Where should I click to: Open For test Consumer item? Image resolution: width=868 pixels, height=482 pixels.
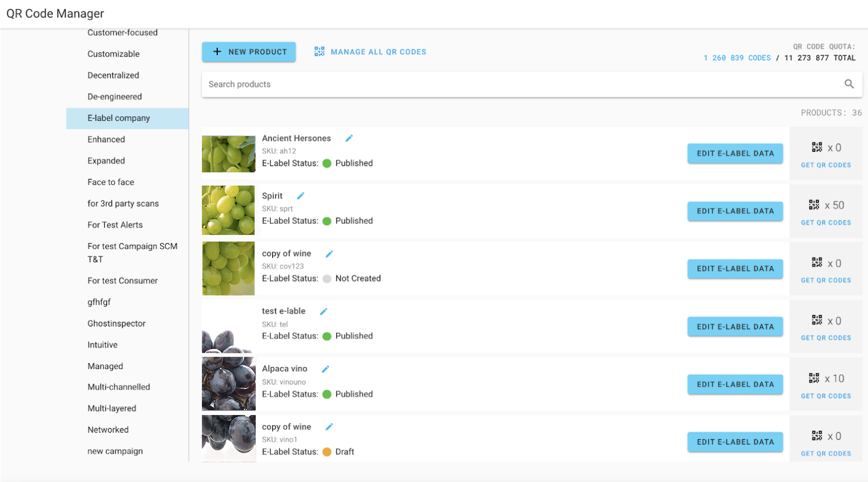tap(122, 281)
